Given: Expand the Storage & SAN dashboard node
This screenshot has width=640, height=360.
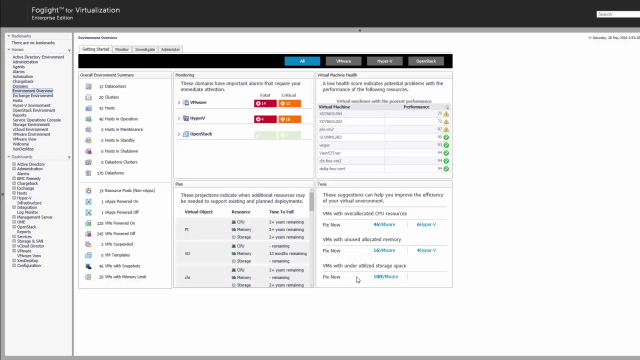Looking at the screenshot, I should click(14, 241).
